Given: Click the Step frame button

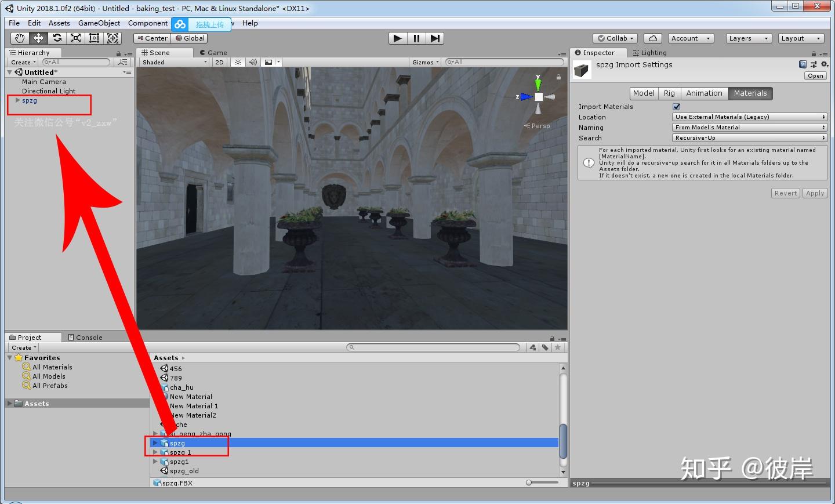Looking at the screenshot, I should coord(435,38).
